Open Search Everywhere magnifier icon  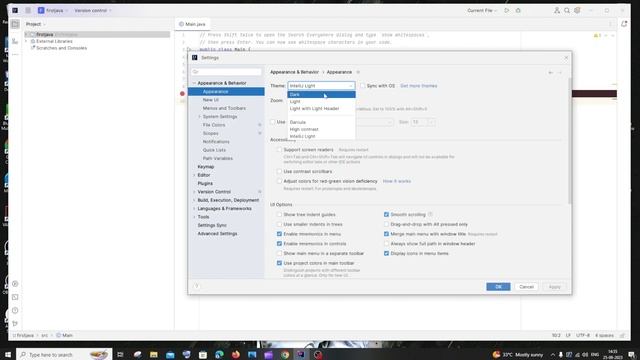pos(567,11)
